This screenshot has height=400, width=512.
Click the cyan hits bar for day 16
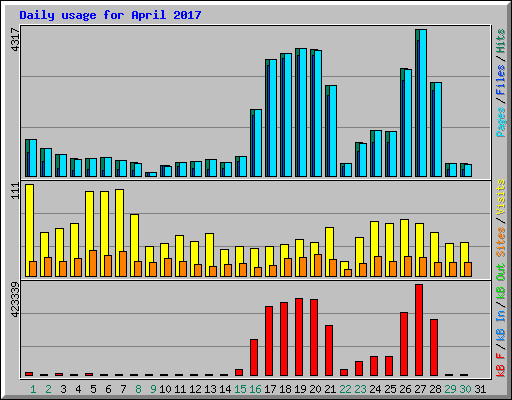(258, 143)
